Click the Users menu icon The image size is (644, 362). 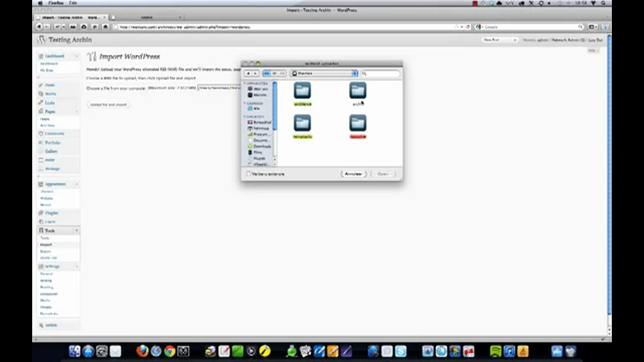[41, 221]
